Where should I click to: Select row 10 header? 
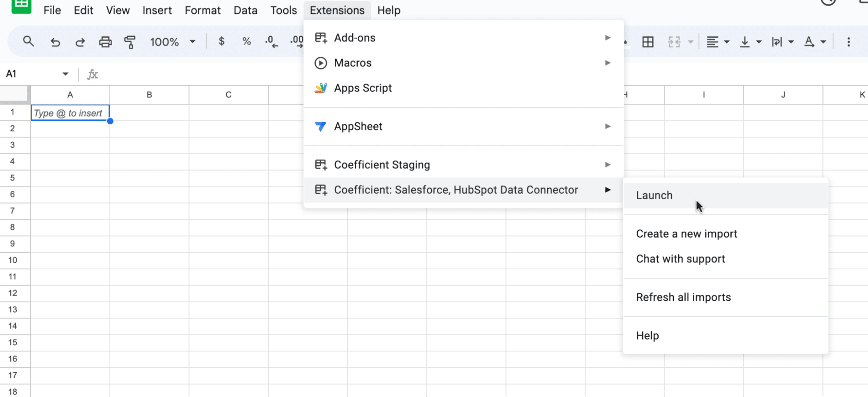(x=13, y=260)
